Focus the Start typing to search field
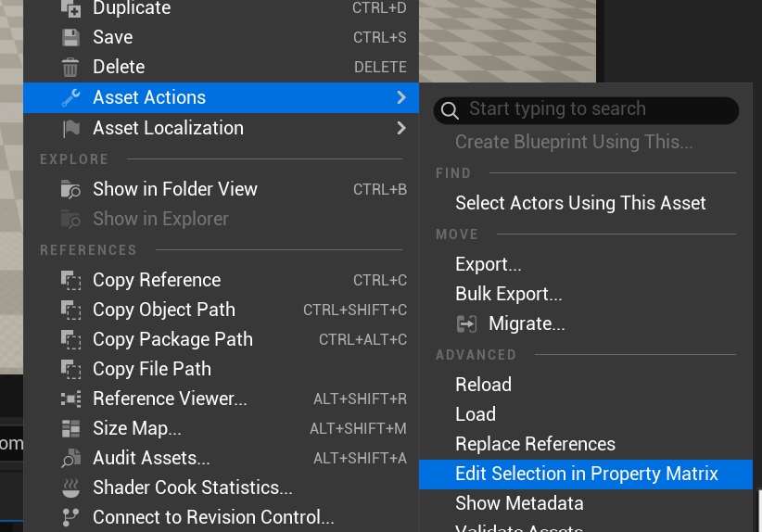The image size is (762, 532). [593, 109]
